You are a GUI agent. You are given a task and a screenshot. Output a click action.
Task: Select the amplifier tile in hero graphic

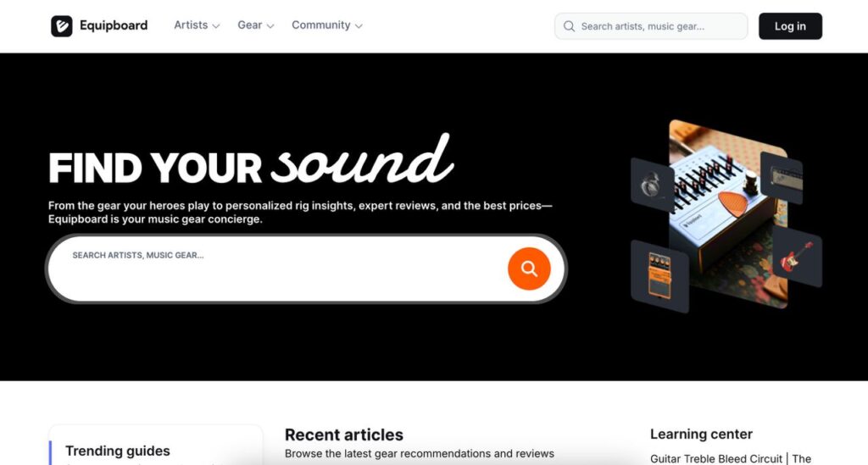pos(782,178)
